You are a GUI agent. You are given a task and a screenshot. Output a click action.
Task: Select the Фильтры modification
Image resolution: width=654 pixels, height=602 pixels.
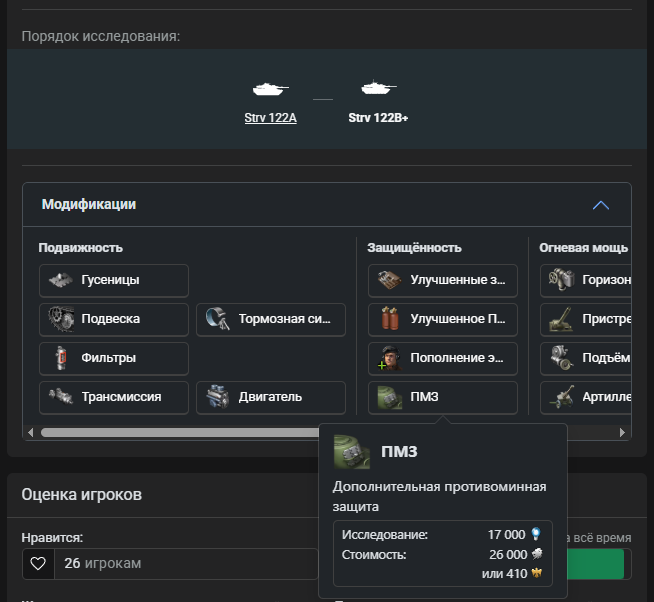[x=114, y=358]
